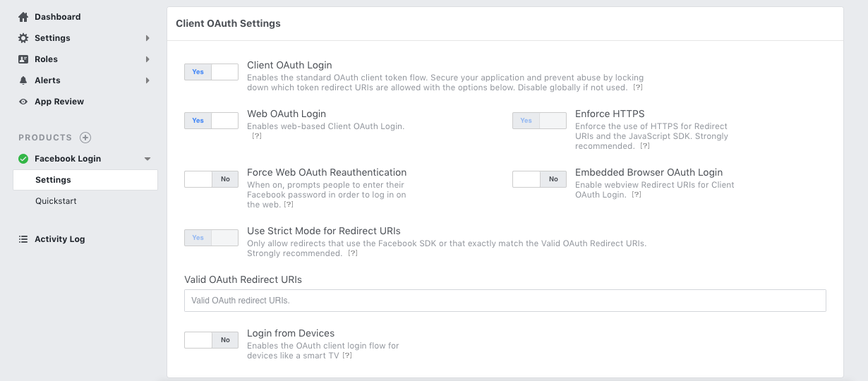Enable the Login from Devices switch
The width and height of the screenshot is (868, 381).
point(211,340)
